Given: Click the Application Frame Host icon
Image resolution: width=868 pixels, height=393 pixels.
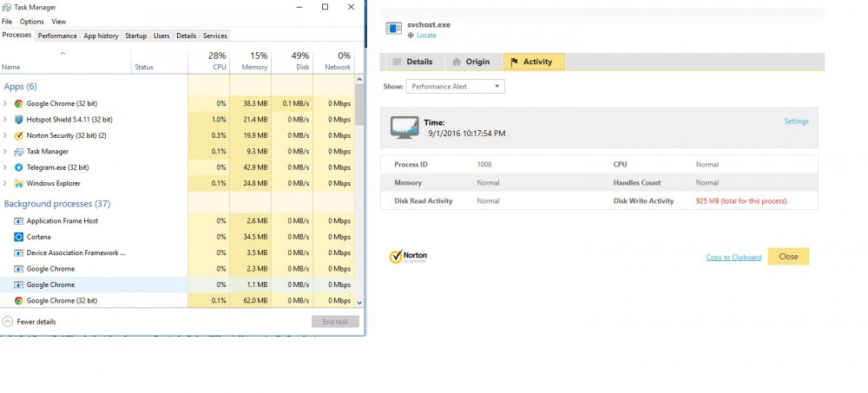Looking at the screenshot, I should 19,221.
